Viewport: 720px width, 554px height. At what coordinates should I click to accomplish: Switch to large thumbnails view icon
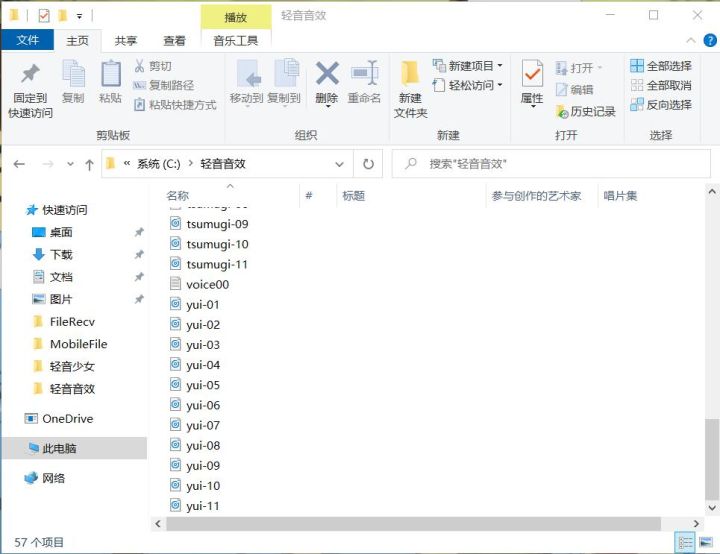[706, 543]
